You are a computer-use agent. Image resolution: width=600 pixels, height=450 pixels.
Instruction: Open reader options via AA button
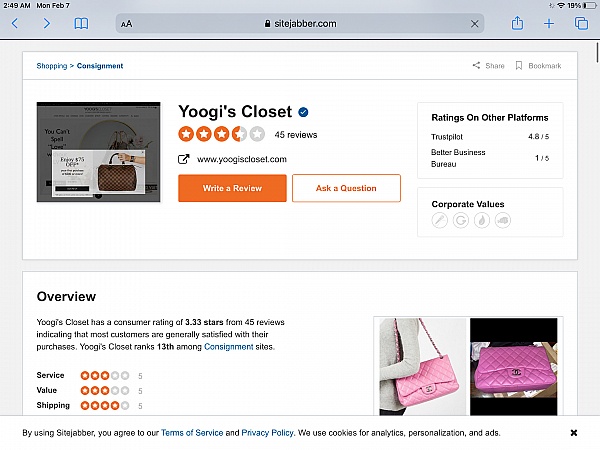click(x=126, y=23)
